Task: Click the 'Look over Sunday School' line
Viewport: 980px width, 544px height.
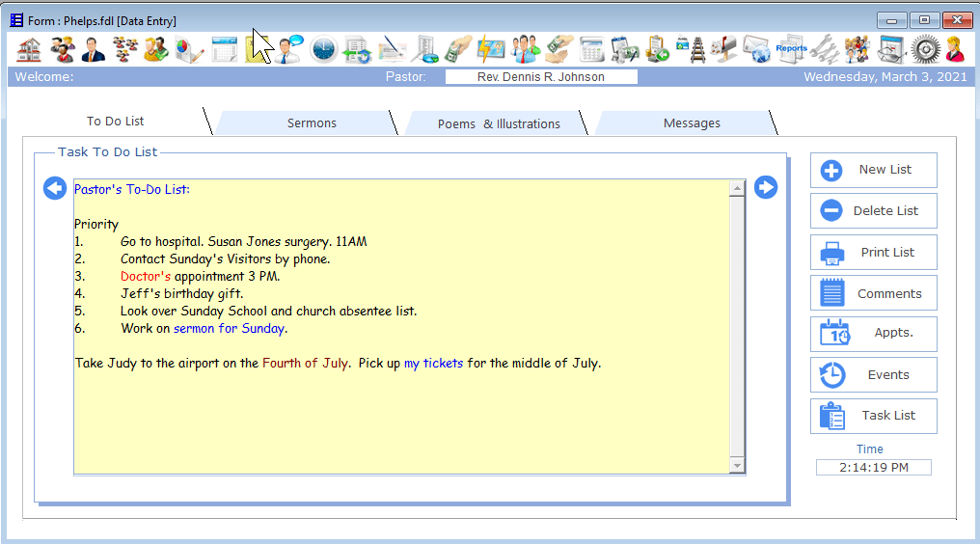Action: (269, 311)
